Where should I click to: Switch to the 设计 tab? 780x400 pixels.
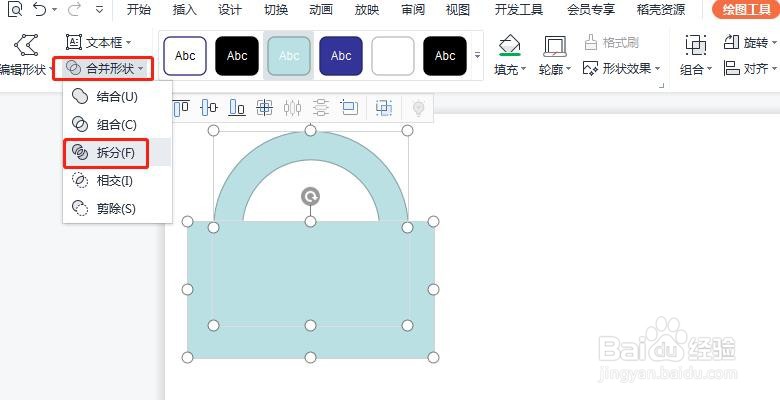230,9
